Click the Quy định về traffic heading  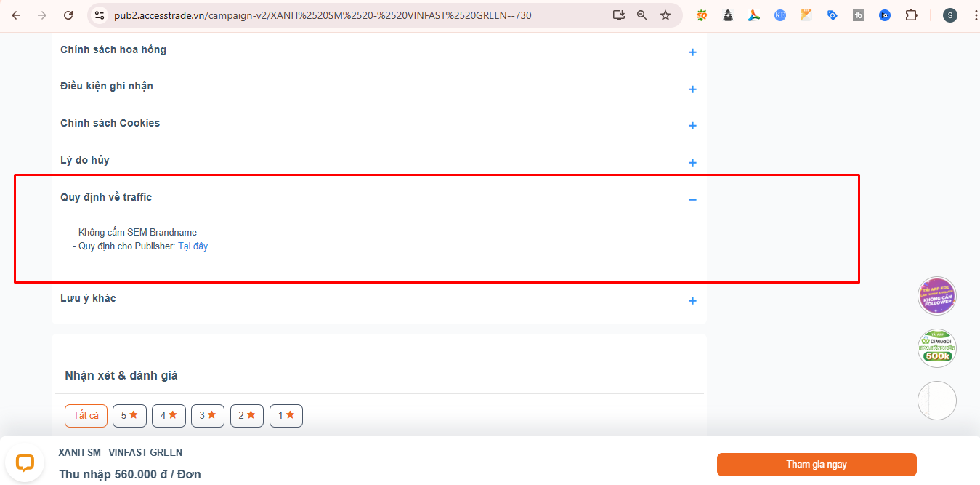106,197
